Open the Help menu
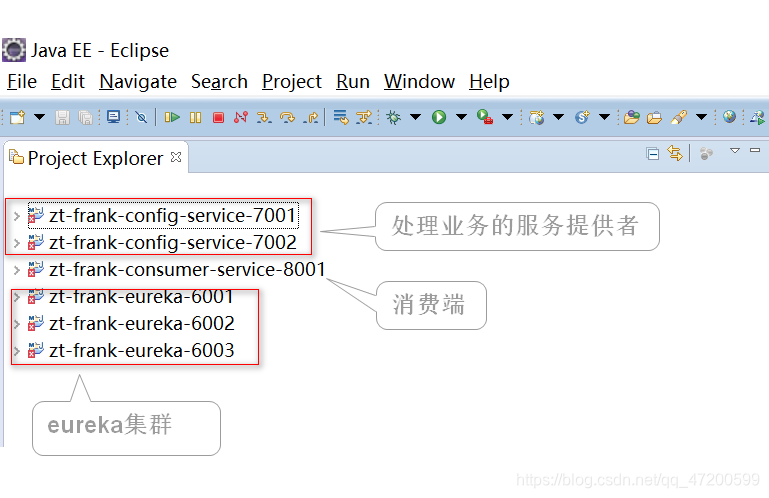 [x=489, y=81]
